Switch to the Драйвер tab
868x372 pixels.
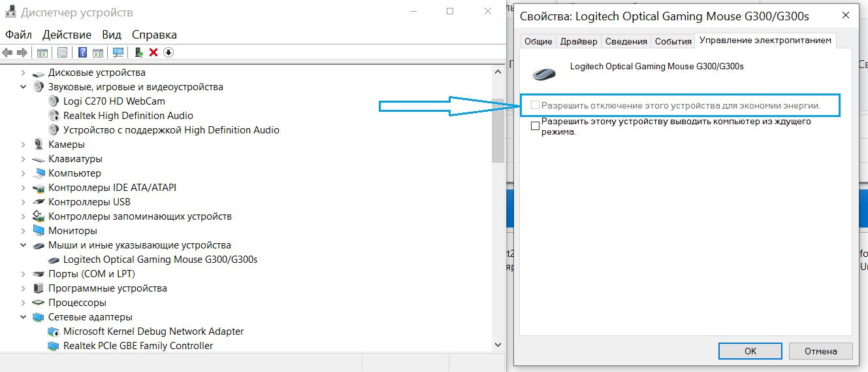(x=579, y=41)
